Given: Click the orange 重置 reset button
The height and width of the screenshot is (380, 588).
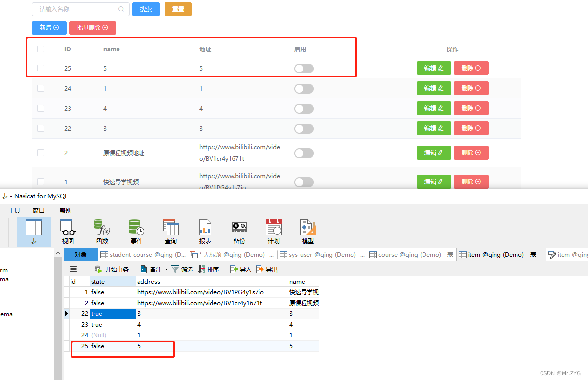Looking at the screenshot, I should pos(178,9).
